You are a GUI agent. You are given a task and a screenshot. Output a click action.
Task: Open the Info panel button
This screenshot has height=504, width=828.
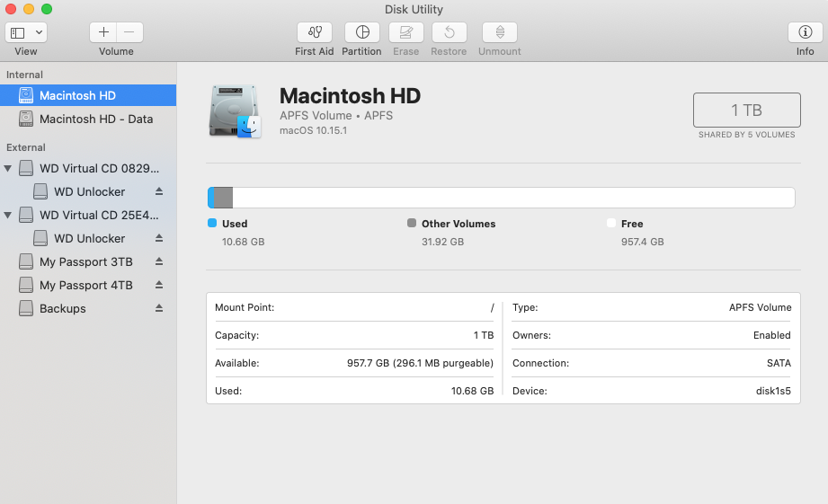(806, 32)
